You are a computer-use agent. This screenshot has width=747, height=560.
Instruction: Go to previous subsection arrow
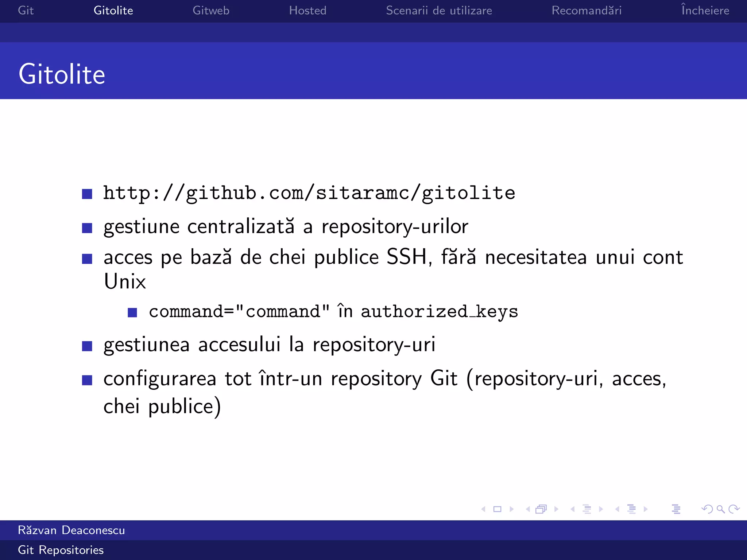click(573, 509)
